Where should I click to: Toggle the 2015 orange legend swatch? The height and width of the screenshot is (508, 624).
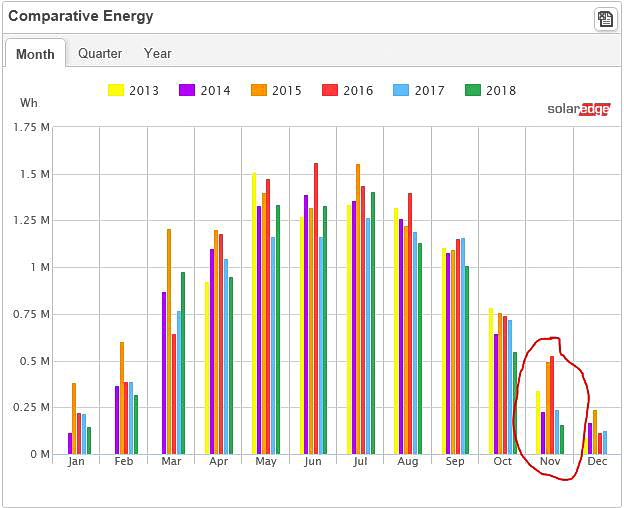coord(259,90)
